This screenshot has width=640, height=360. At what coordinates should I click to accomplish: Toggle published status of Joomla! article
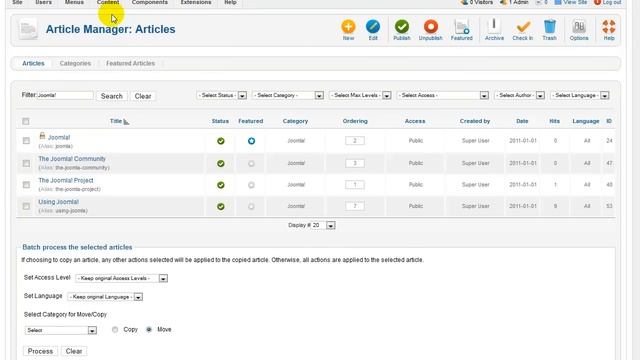221,141
